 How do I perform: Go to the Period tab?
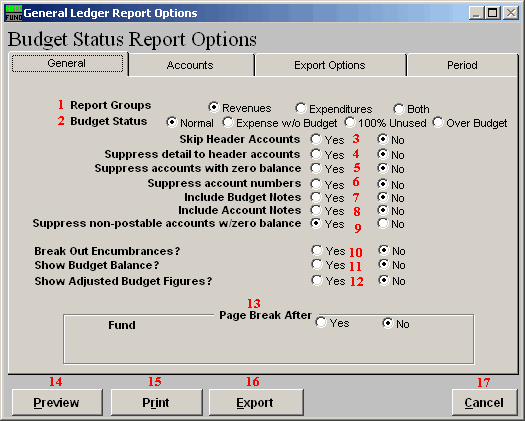tap(462, 65)
